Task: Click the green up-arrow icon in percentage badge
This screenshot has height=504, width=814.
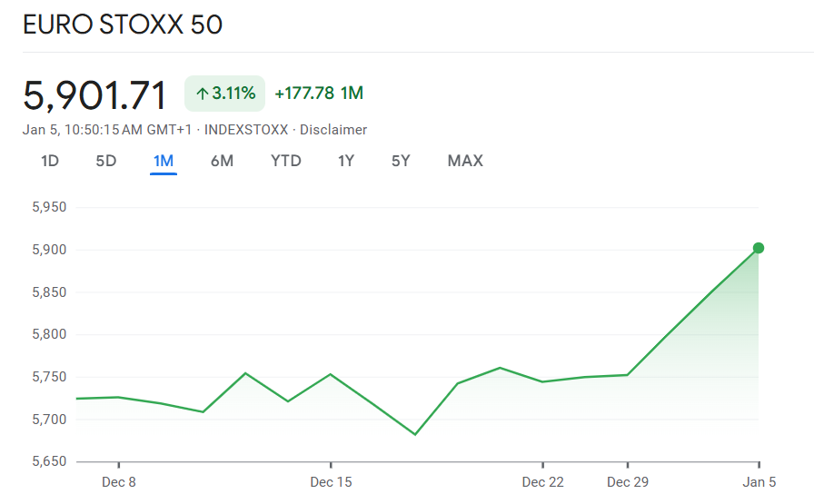Action: click(x=202, y=94)
